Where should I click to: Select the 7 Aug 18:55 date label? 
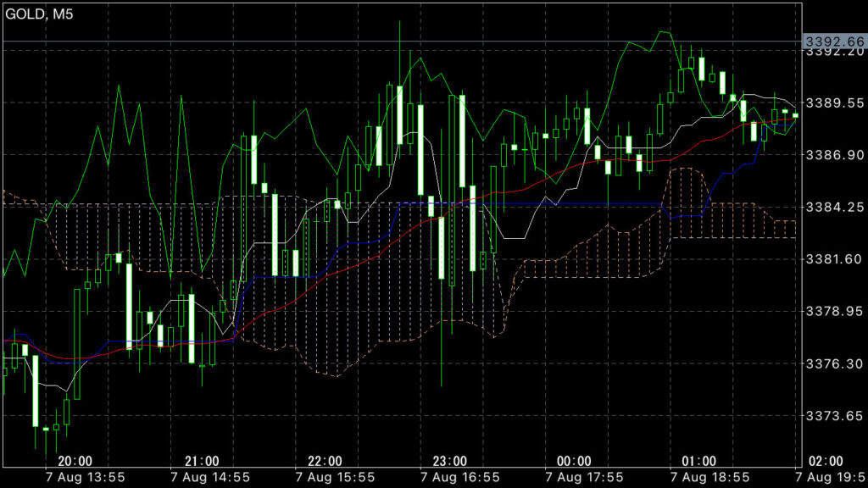(x=709, y=477)
